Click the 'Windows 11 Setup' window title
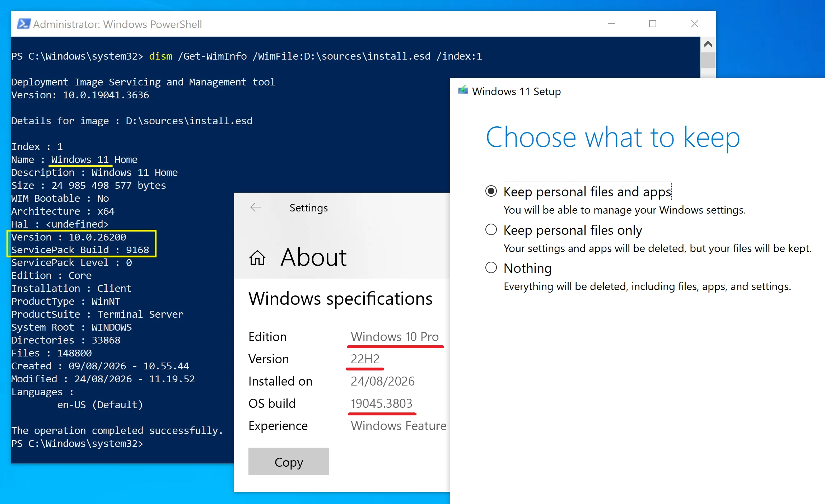825x504 pixels. coord(516,92)
